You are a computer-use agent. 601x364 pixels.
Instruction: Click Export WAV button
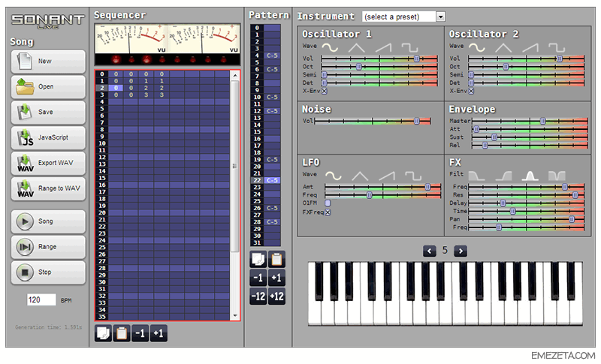(x=48, y=163)
